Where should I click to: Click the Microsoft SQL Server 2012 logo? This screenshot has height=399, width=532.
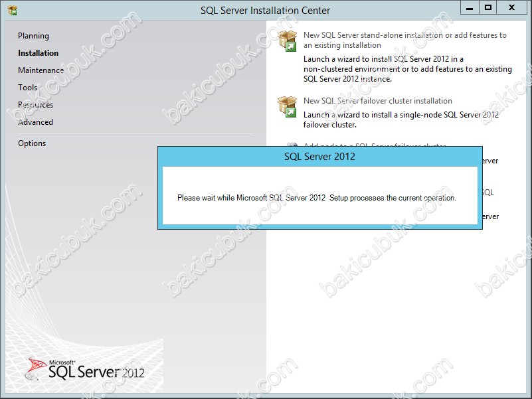pos(84,369)
